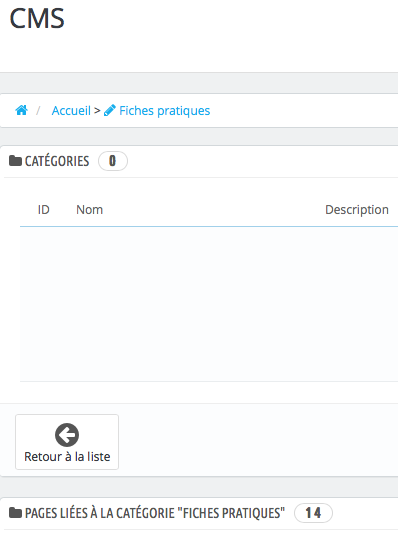Click the back arrow circle icon
The height and width of the screenshot is (533, 398).
(x=67, y=435)
